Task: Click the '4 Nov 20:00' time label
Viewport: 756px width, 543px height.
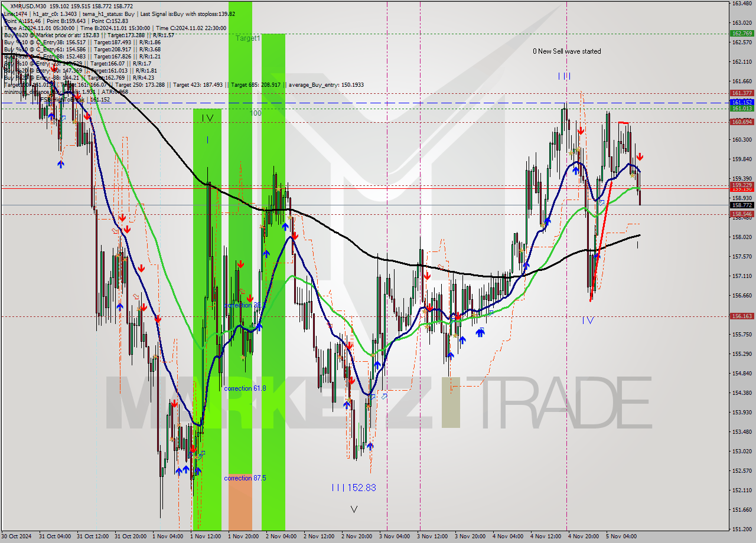Action: (584, 537)
